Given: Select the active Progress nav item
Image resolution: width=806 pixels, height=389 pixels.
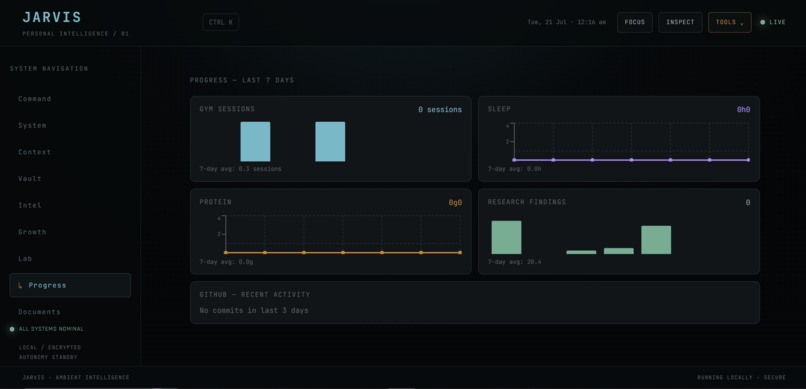Looking at the screenshot, I should coord(70,285).
